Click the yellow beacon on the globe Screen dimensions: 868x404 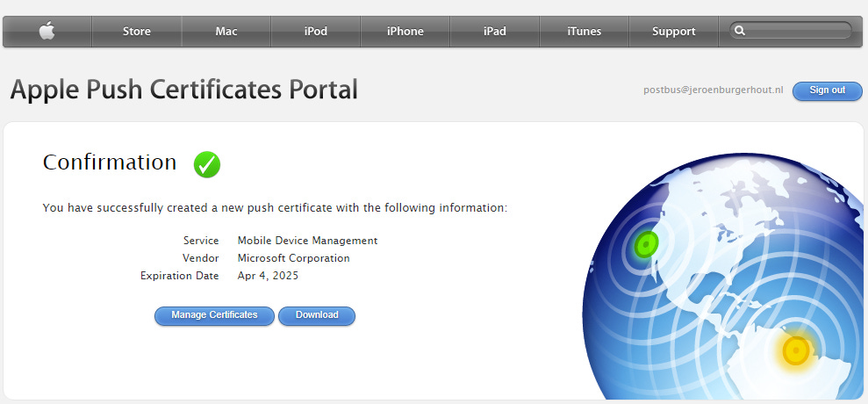[796, 350]
